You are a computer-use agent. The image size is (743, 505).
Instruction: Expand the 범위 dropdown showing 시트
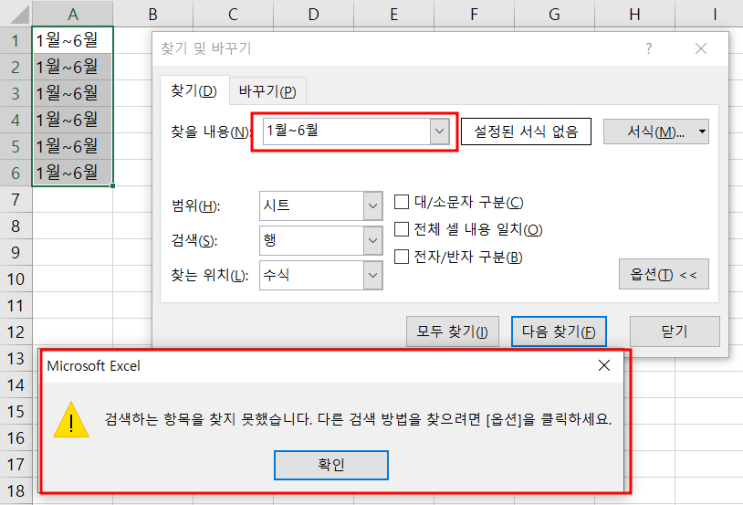373,206
